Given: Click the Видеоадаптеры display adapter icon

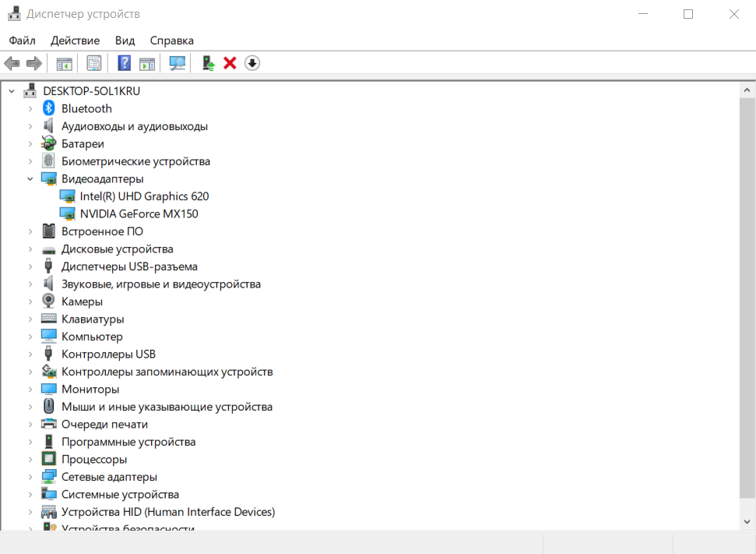Looking at the screenshot, I should pos(49,178).
